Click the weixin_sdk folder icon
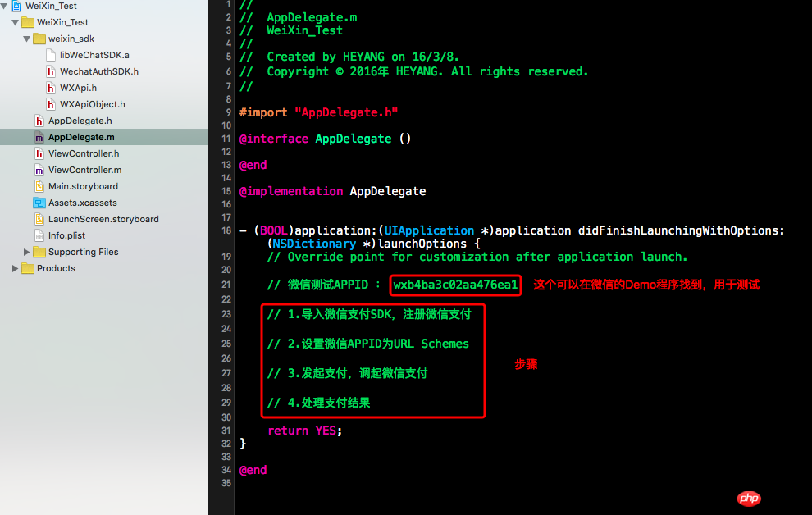 point(39,39)
